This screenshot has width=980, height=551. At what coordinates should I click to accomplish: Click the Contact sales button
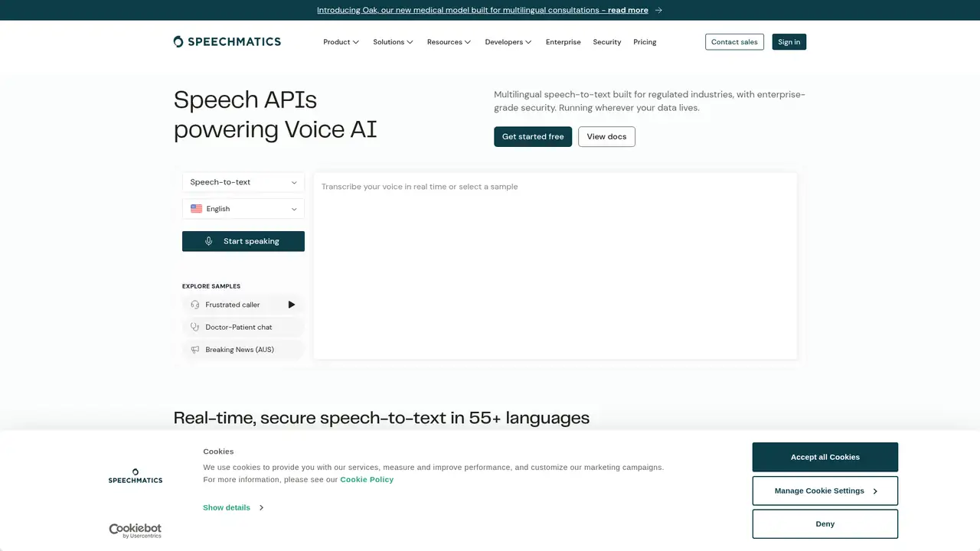tap(734, 42)
